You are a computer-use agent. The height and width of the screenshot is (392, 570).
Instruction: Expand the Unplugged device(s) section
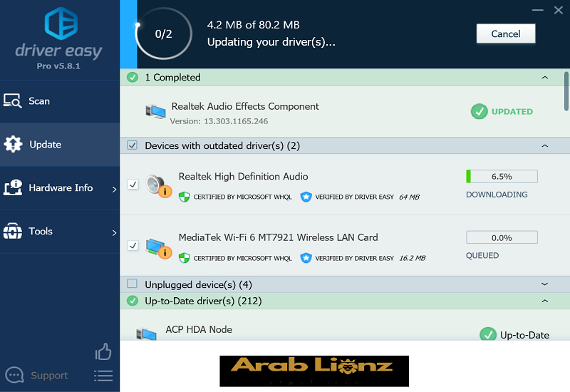tap(544, 284)
